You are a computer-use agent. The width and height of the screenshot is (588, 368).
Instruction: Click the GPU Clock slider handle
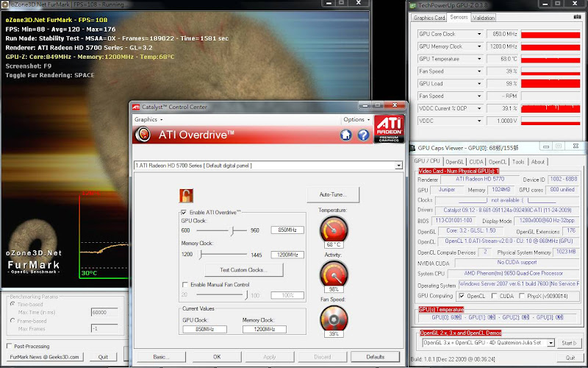pos(232,230)
